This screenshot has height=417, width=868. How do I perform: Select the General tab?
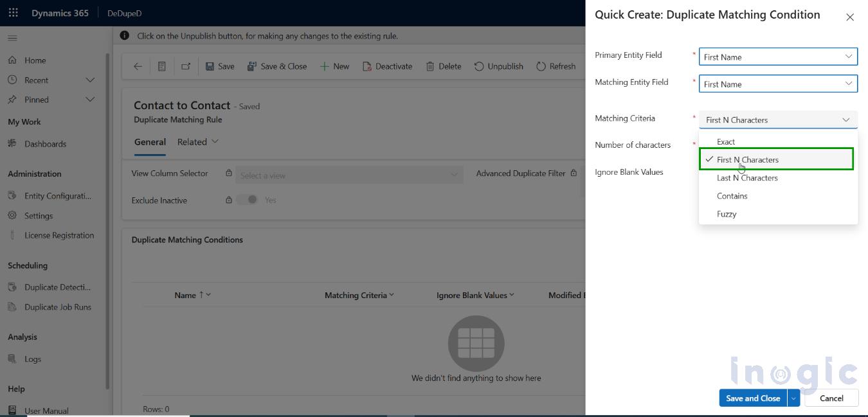(x=150, y=141)
